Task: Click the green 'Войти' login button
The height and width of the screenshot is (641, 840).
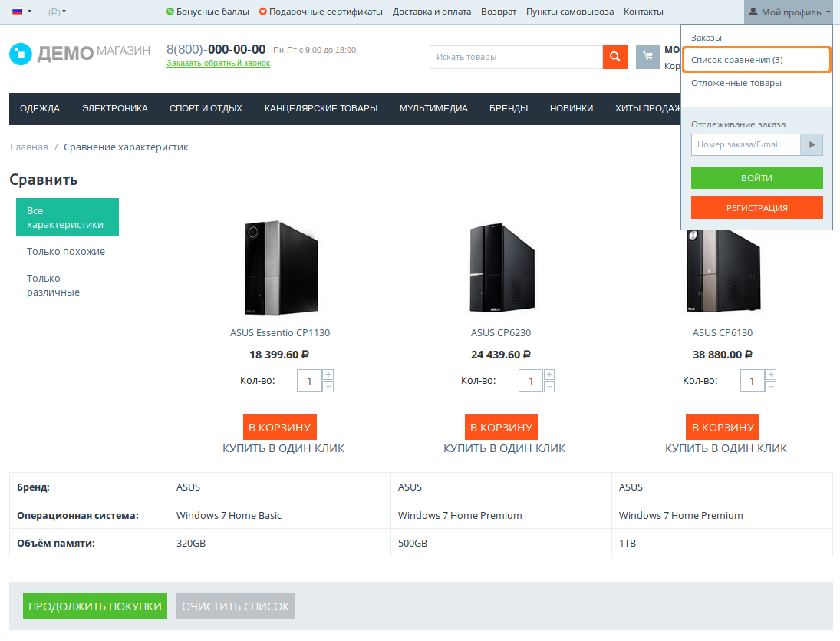Action: 756,177
